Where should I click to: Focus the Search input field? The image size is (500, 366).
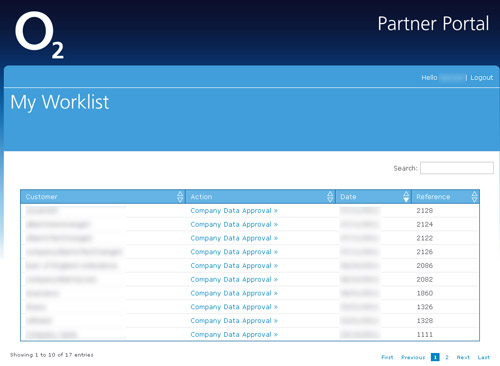click(x=457, y=168)
